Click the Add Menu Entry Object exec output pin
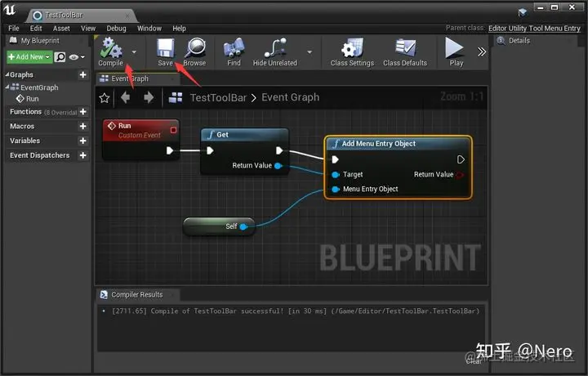This screenshot has width=588, height=376. click(x=461, y=159)
